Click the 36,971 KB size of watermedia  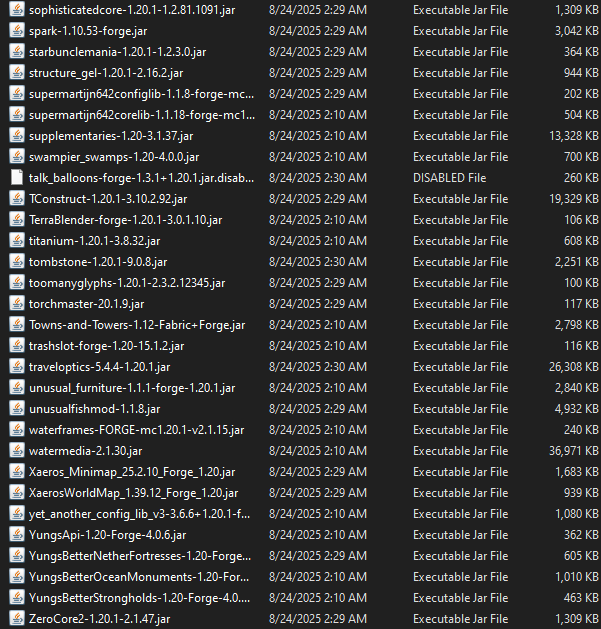(x=574, y=451)
